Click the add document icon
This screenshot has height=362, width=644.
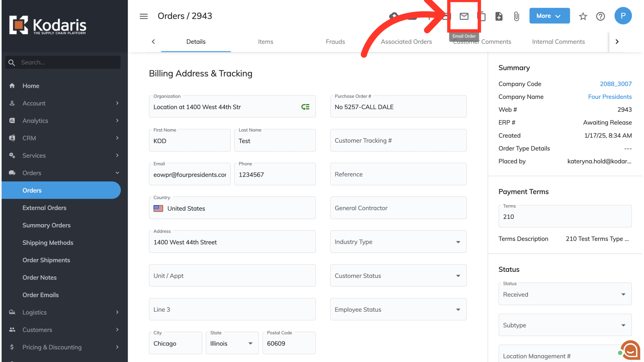pos(499,16)
